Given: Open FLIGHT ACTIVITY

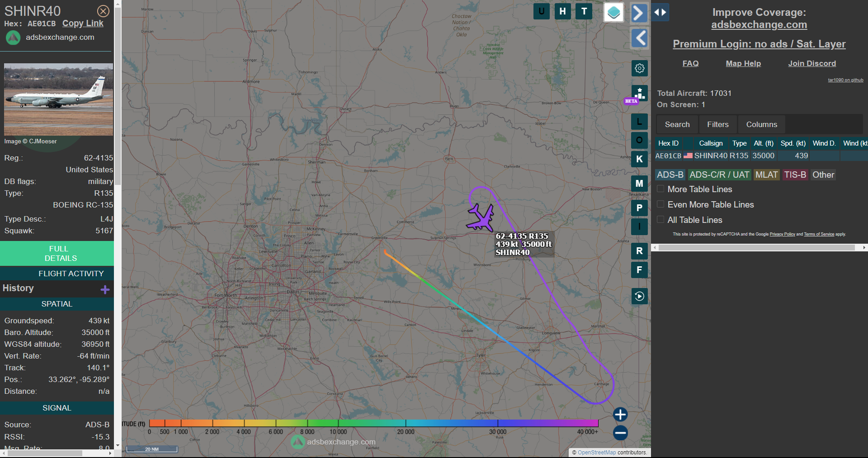Looking at the screenshot, I should click(x=57, y=274).
